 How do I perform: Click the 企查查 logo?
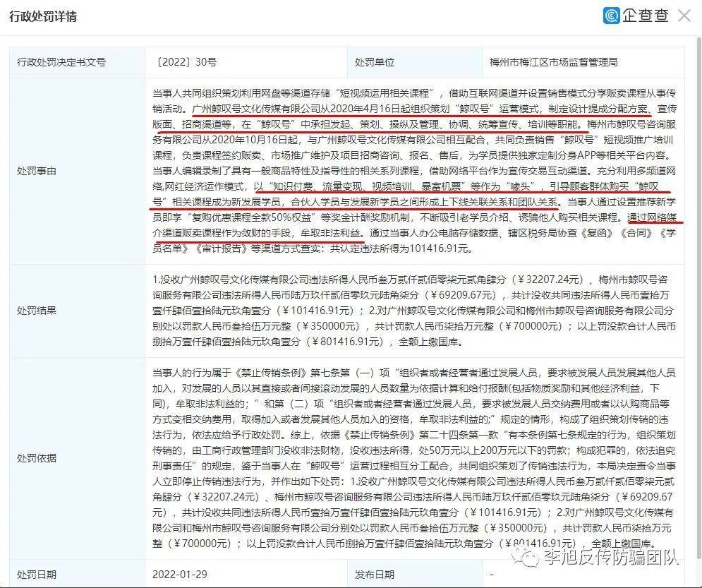click(x=636, y=16)
